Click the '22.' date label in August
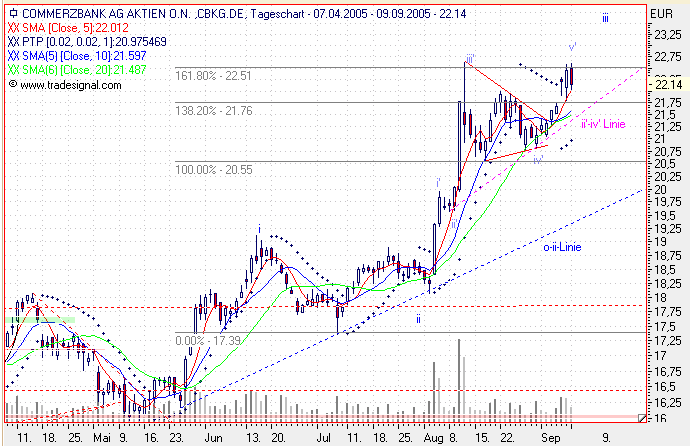This screenshot has height=446, width=690. click(x=508, y=438)
